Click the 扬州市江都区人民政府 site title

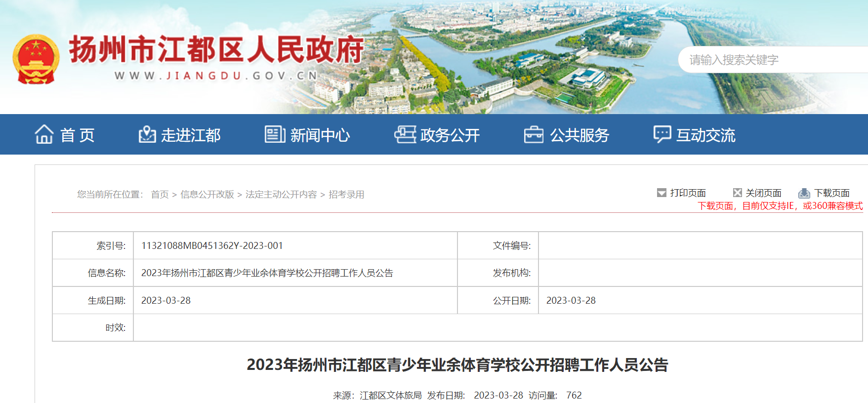(216, 49)
